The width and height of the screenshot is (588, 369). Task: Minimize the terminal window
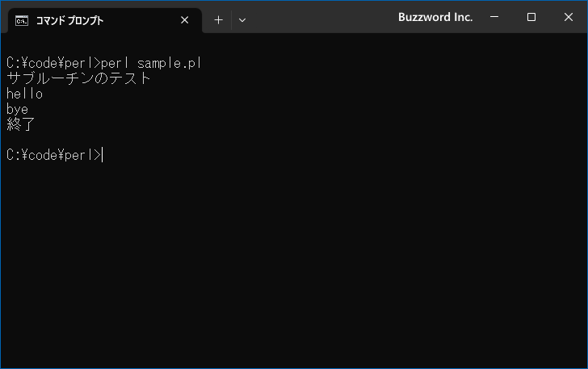tap(494, 17)
